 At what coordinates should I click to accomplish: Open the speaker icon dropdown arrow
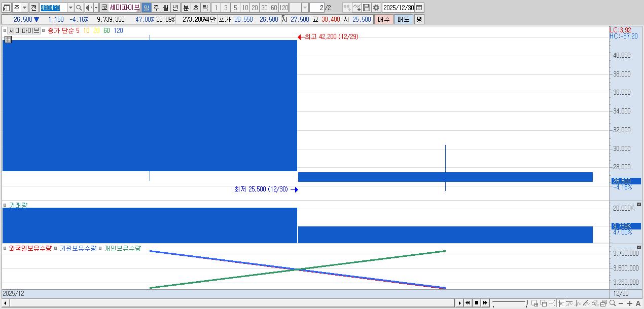(x=96, y=8)
